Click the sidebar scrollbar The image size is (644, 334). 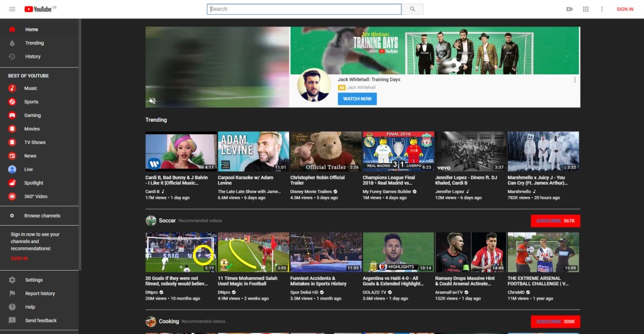coord(79,145)
